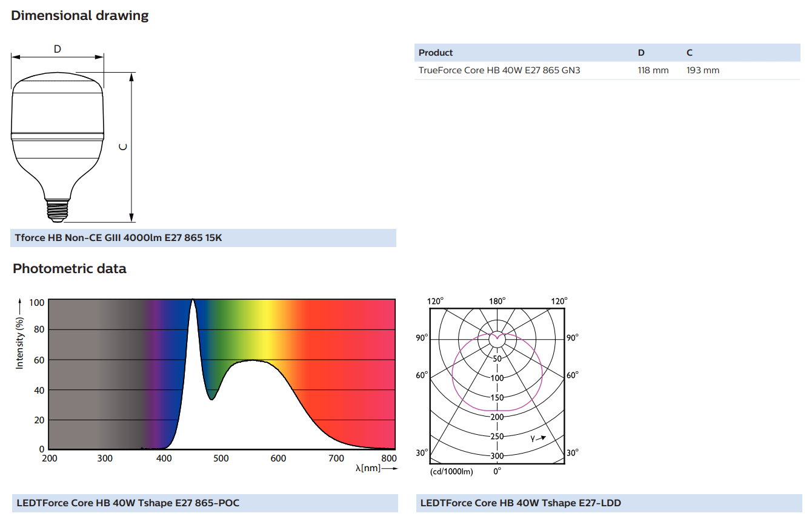
Task: Click the '250' value in polar diagram
Action: [497, 437]
